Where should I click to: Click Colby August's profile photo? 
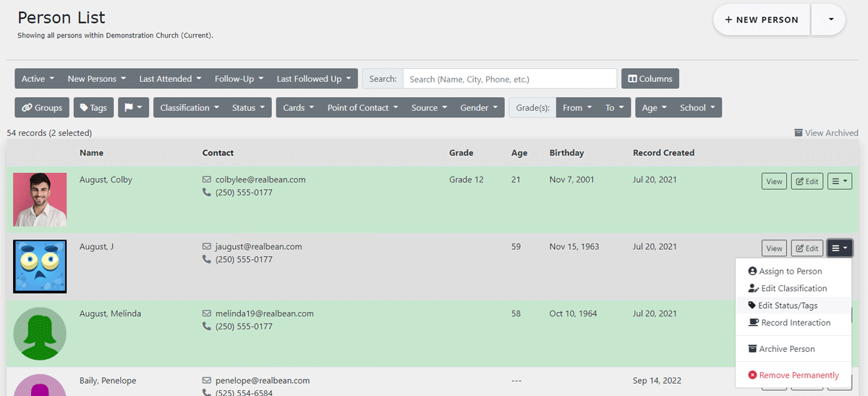click(x=40, y=200)
